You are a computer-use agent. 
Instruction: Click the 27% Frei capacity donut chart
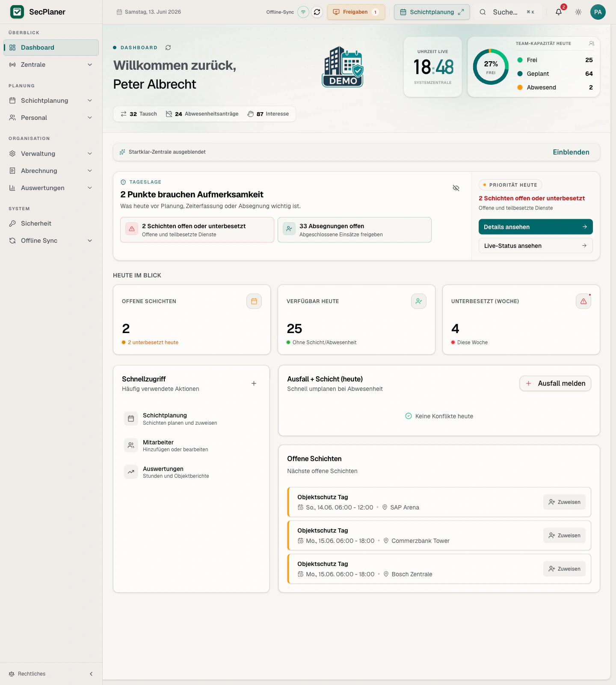[491, 67]
